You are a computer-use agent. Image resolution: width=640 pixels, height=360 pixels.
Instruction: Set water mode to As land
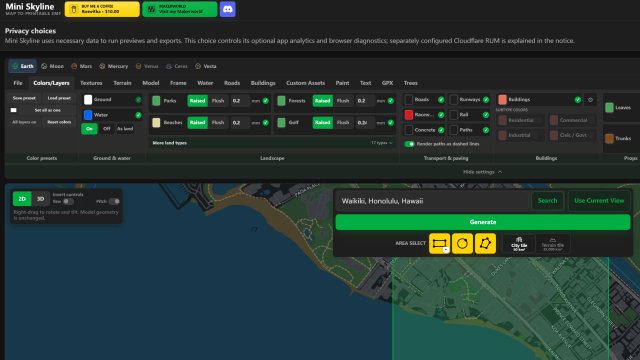coord(125,129)
